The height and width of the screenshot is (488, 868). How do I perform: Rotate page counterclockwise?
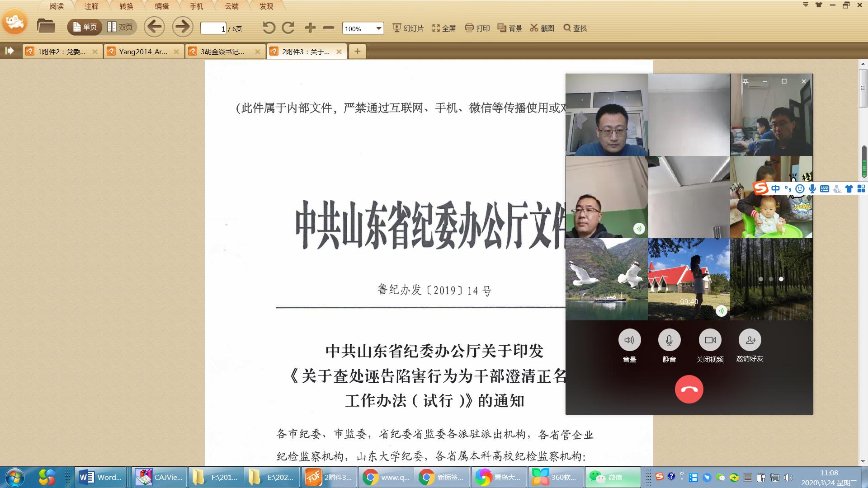269,28
